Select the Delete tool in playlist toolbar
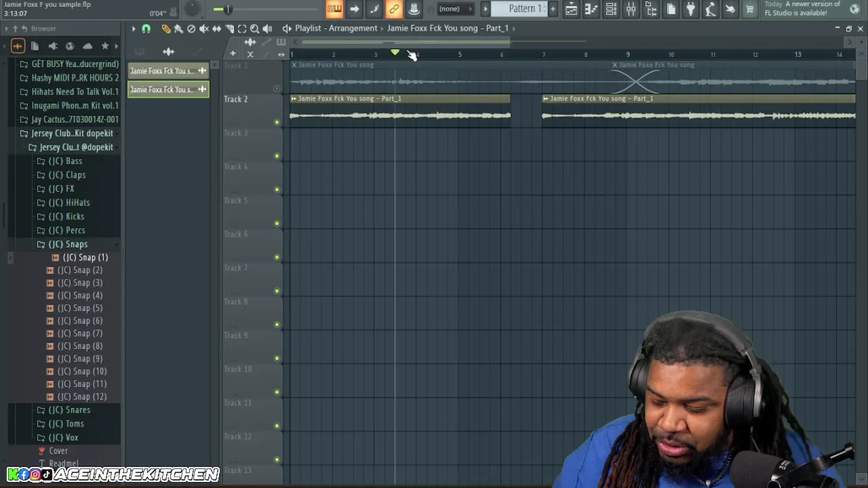The image size is (868, 488). tap(191, 28)
